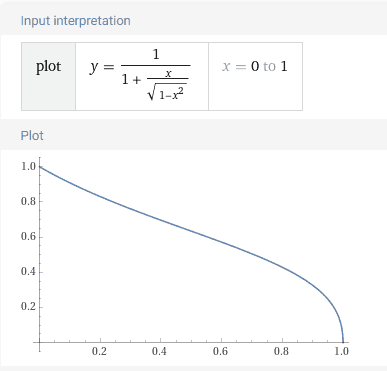Click the 0.8 label on the vertical axis

pyautogui.click(x=28, y=201)
